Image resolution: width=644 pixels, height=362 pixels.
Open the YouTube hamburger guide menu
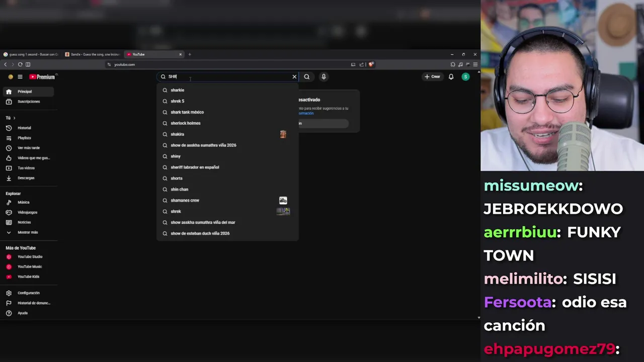(x=20, y=77)
